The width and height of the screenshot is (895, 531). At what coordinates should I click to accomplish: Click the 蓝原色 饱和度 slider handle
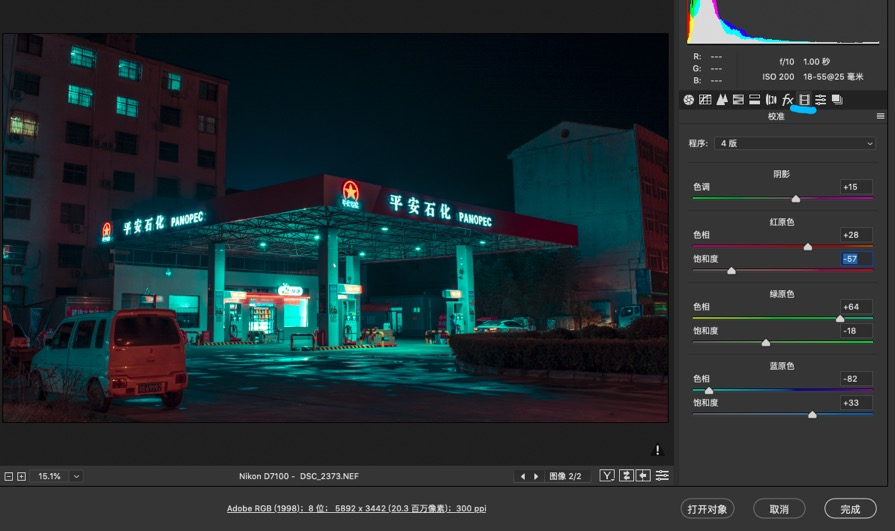point(812,415)
